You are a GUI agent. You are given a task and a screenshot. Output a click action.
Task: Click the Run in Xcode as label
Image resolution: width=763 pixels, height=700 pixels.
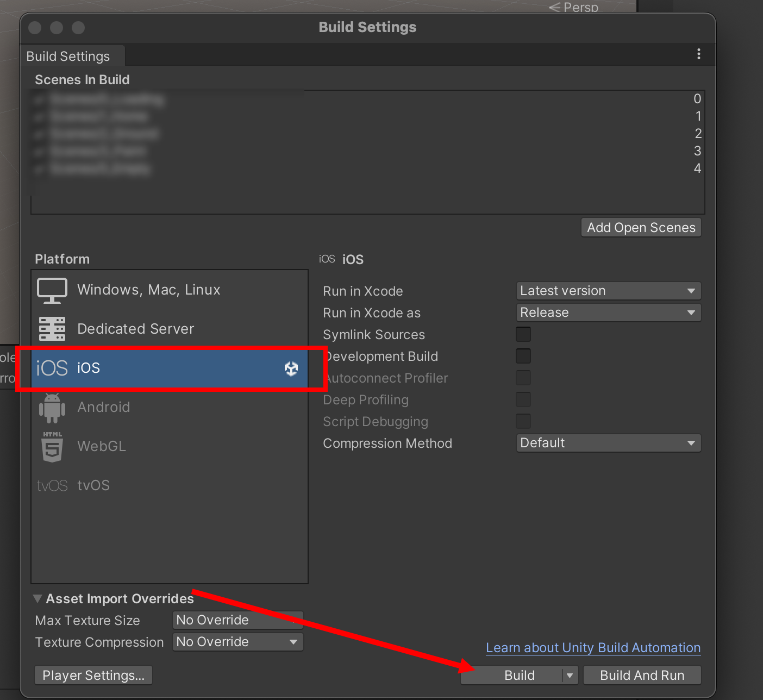[x=372, y=313]
